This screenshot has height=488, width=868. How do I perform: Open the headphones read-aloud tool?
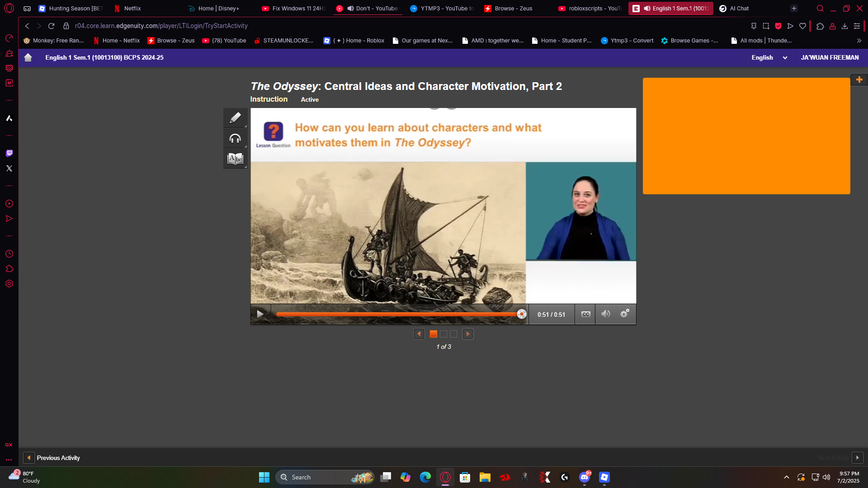(235, 138)
